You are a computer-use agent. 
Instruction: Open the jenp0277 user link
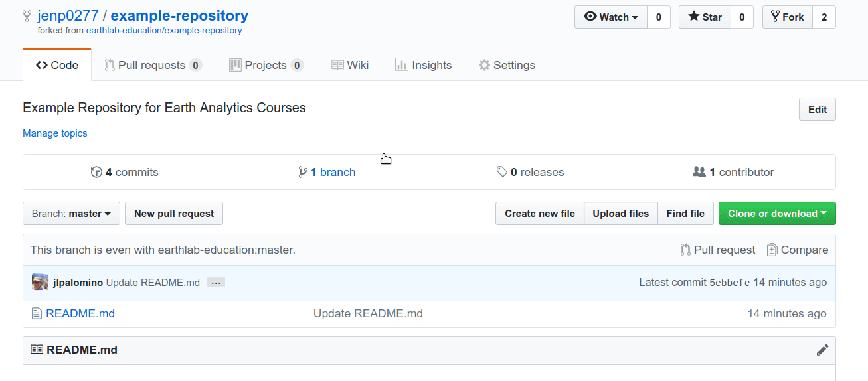pos(68,16)
